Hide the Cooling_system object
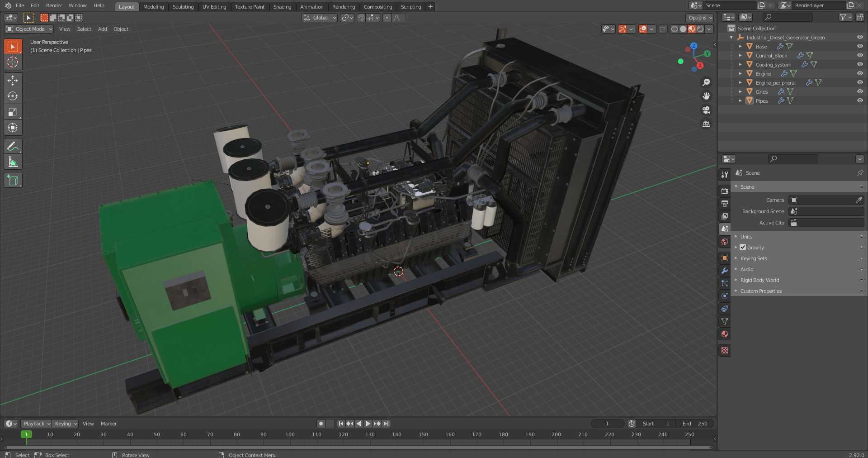868x458 pixels. (x=860, y=64)
